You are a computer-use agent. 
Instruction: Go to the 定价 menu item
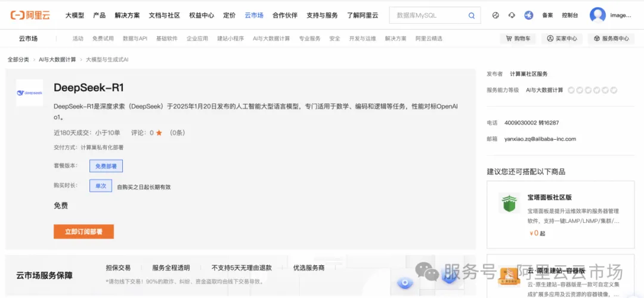tap(230, 16)
